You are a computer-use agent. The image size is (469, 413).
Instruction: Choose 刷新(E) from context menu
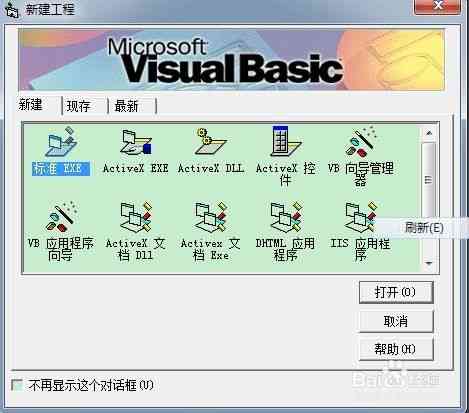424,228
